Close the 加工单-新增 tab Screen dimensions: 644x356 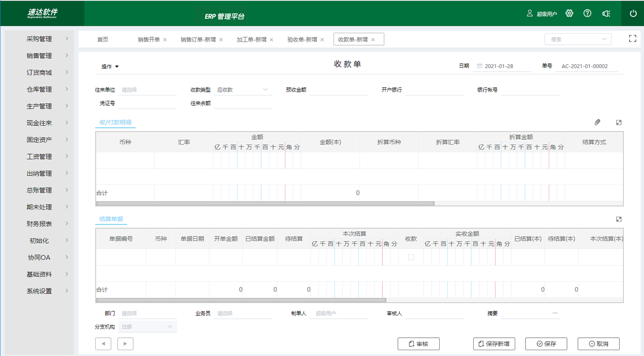[271, 40]
